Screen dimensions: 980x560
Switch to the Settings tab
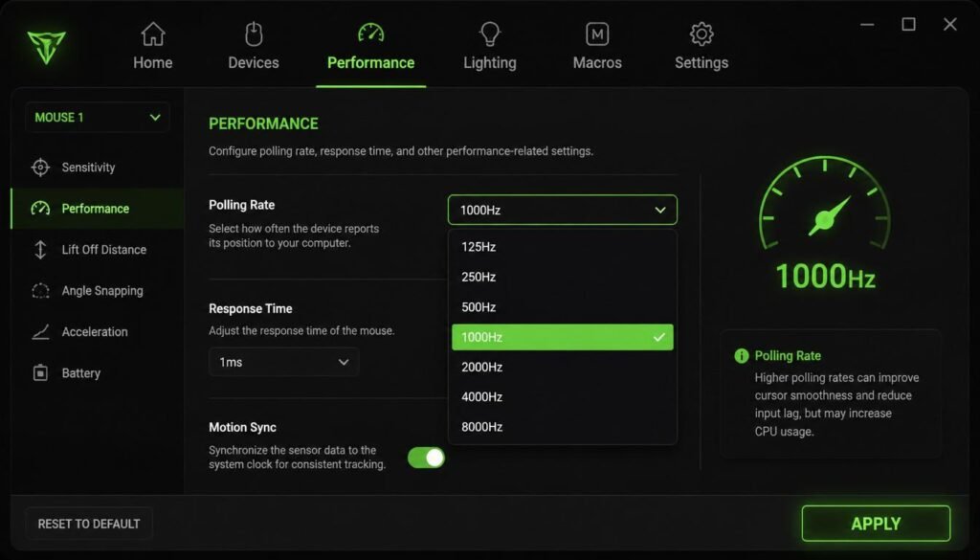pyautogui.click(x=702, y=47)
